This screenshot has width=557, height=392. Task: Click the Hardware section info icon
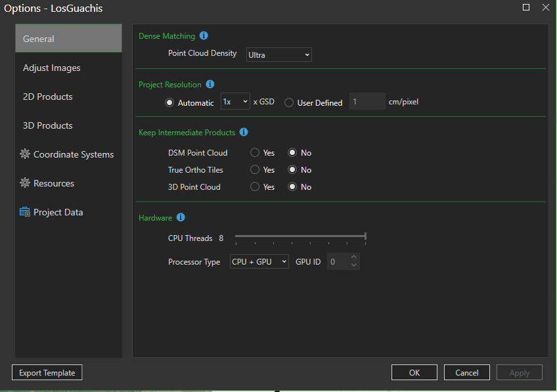click(181, 217)
